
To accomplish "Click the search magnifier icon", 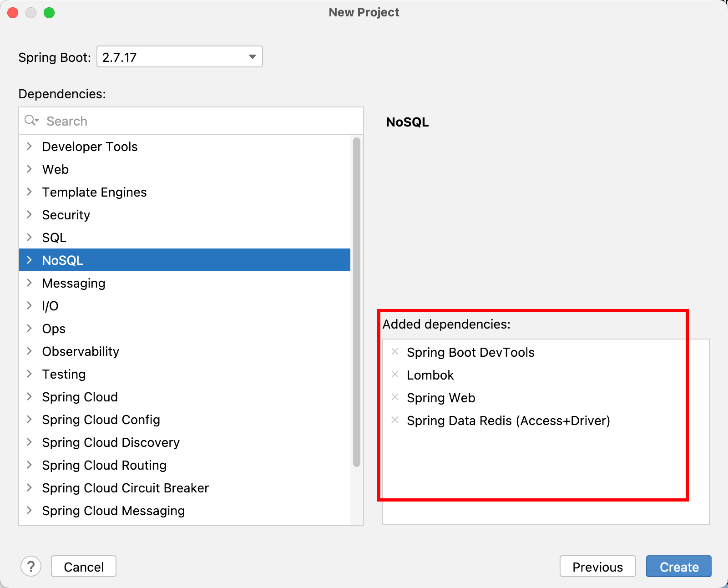I will 31,120.
